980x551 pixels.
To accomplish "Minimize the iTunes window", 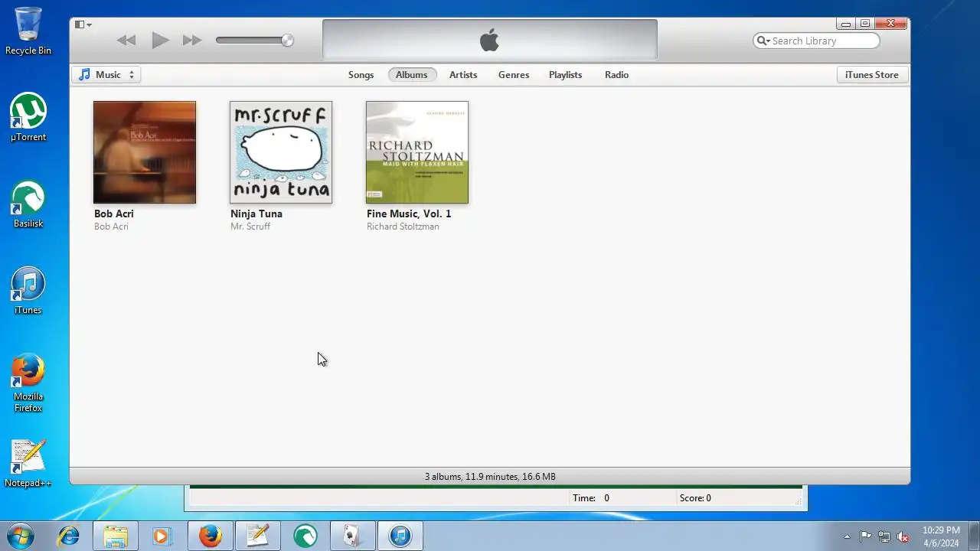I will coord(845,24).
